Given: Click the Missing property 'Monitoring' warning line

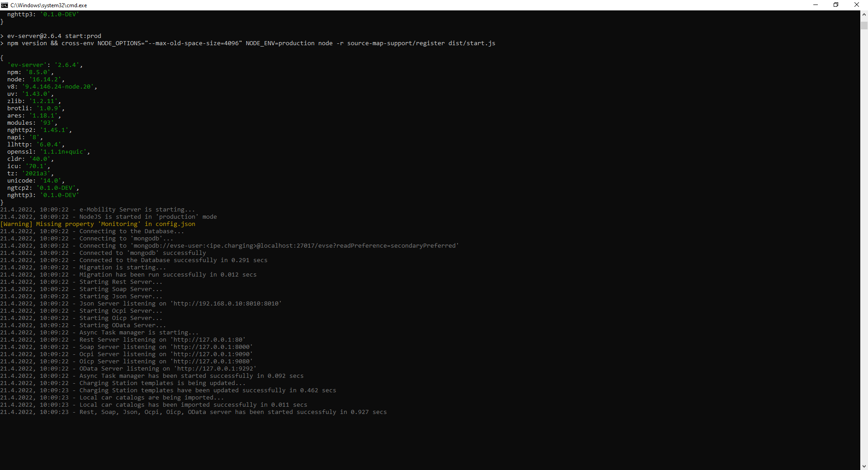Looking at the screenshot, I should pos(97,224).
